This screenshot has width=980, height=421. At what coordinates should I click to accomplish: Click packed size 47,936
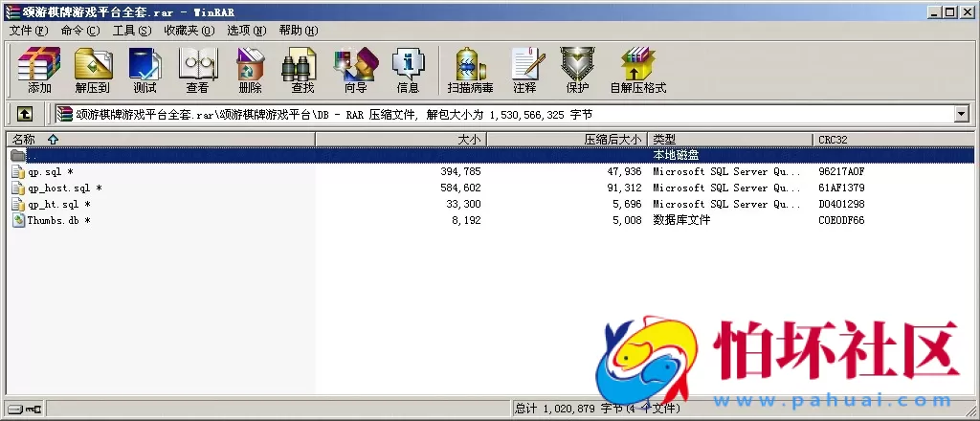[625, 172]
